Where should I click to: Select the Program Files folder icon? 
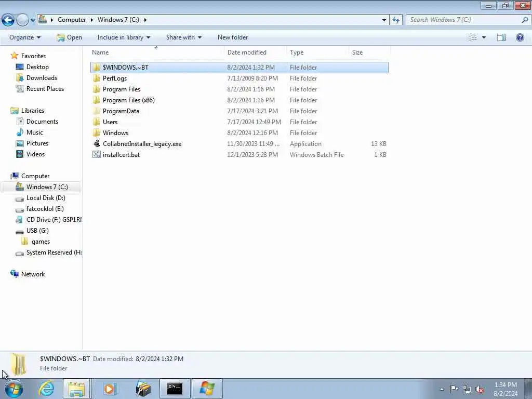[97, 89]
